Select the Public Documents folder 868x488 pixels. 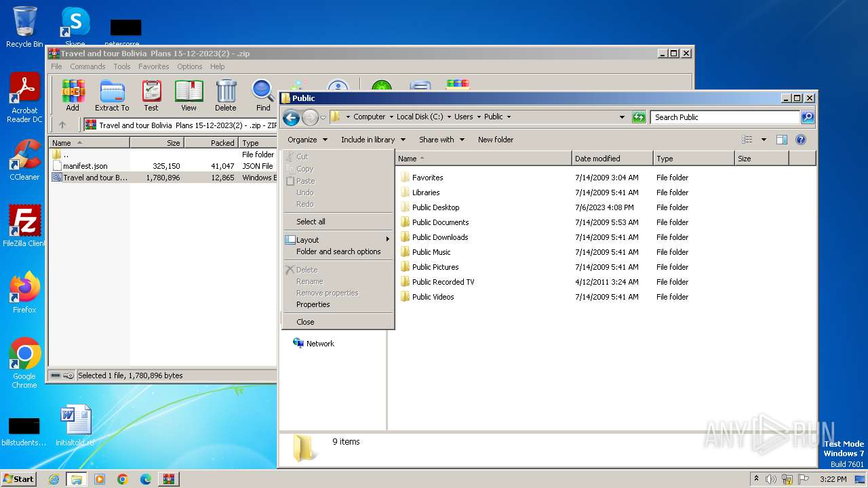coord(440,222)
